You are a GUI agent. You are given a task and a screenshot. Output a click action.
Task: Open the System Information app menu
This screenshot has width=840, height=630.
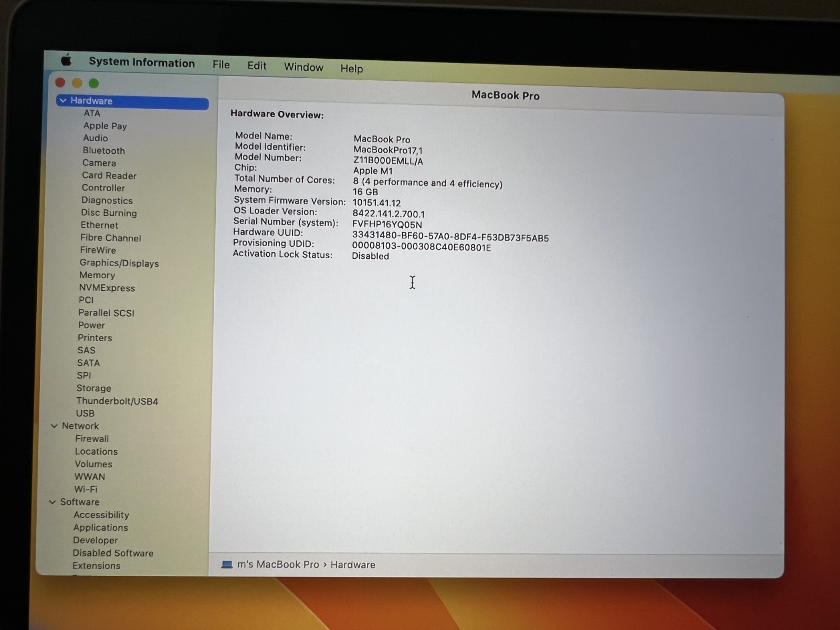coord(142,62)
